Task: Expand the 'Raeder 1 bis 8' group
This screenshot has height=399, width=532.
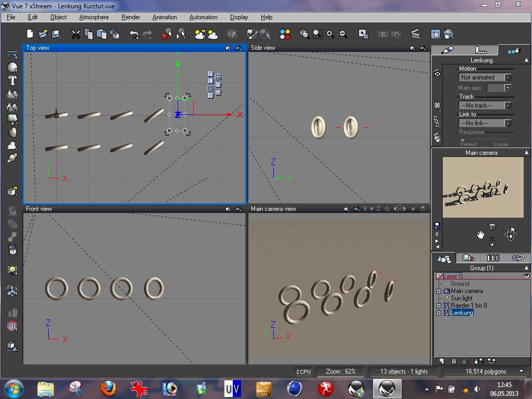Action: tap(438, 305)
